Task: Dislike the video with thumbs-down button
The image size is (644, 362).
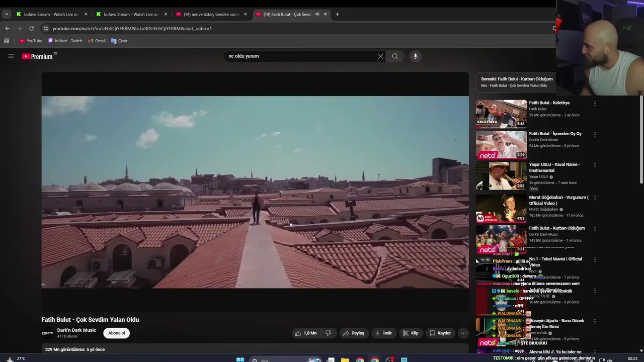Action: click(x=328, y=333)
